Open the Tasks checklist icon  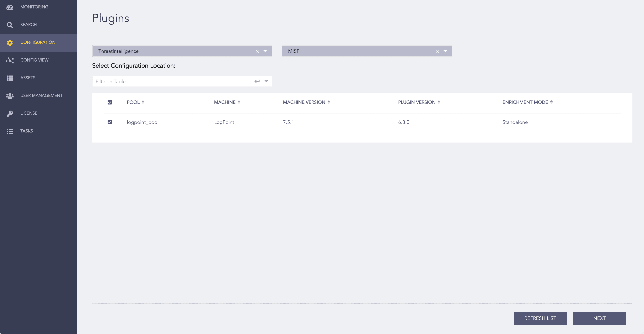[x=10, y=131]
